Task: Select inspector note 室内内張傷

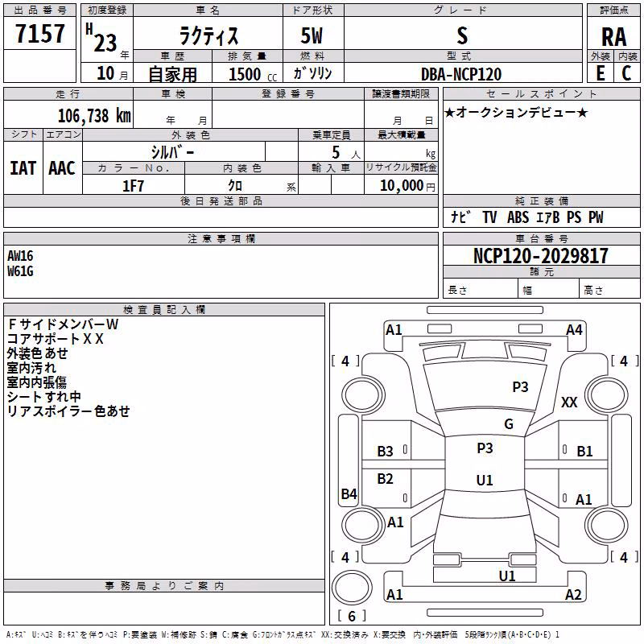Action: pyautogui.click(x=37, y=382)
